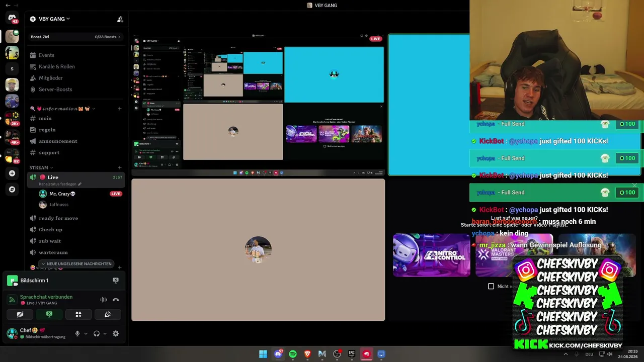Focus the beige user video tile
The image size is (644, 362).
258,250
